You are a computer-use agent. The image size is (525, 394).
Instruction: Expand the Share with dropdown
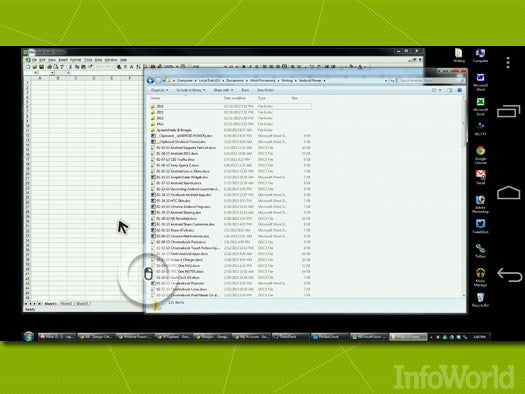tap(223, 90)
